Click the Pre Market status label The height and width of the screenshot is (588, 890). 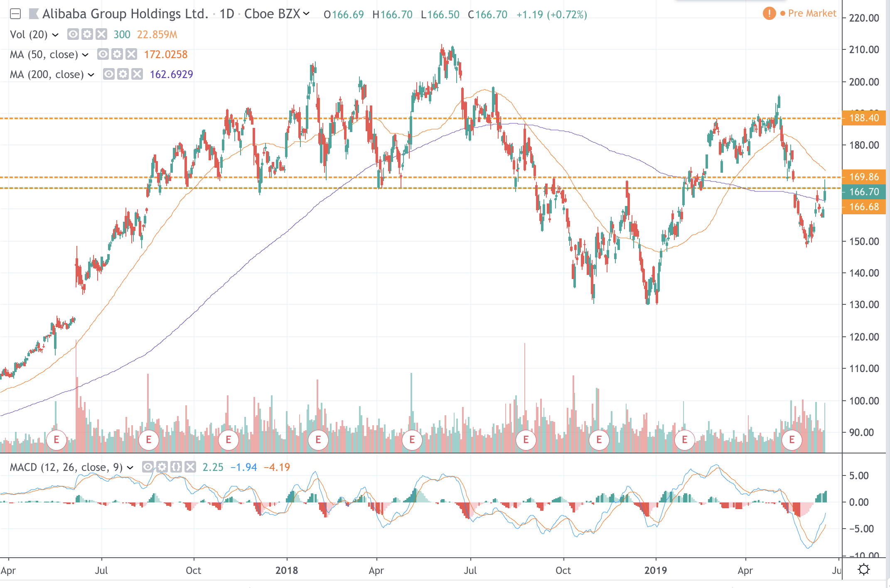pos(812,13)
